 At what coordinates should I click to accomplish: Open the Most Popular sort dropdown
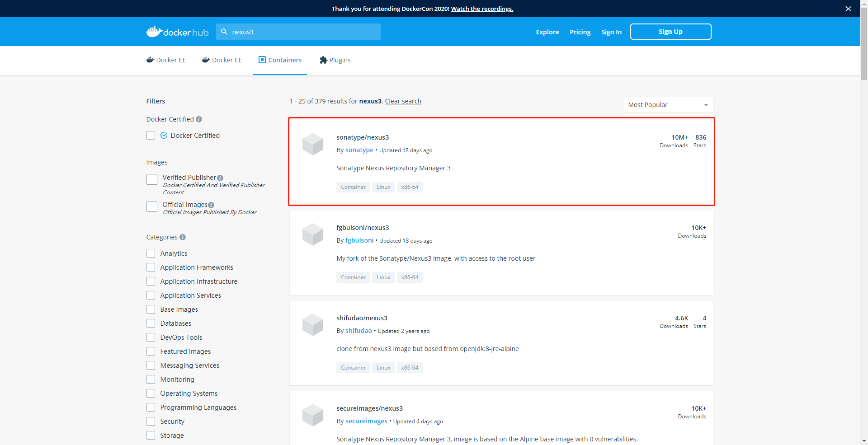(x=668, y=105)
